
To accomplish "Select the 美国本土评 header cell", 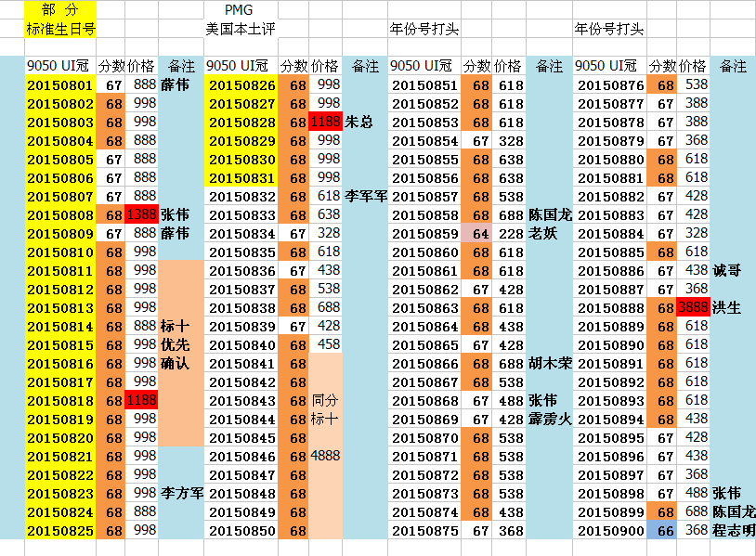I will [x=241, y=29].
